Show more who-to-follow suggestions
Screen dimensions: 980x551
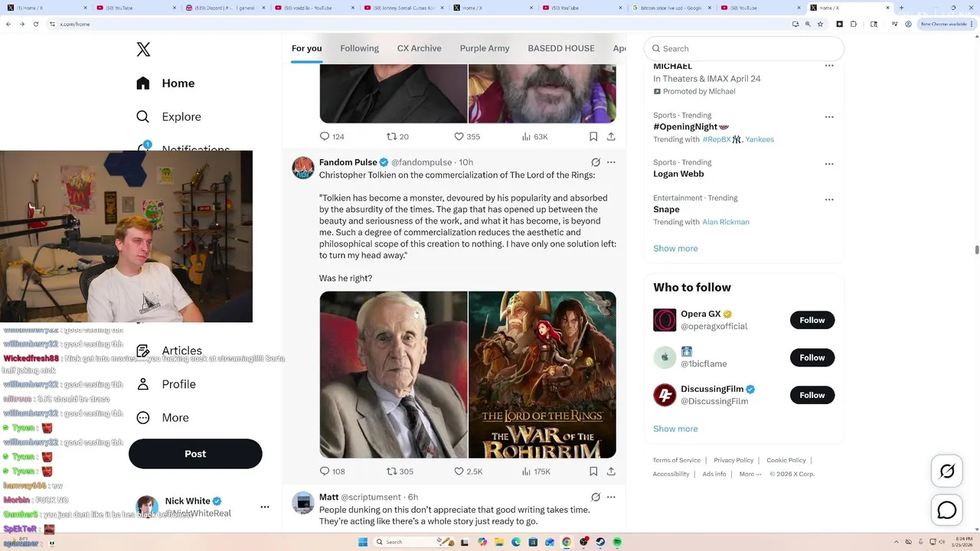(675, 429)
